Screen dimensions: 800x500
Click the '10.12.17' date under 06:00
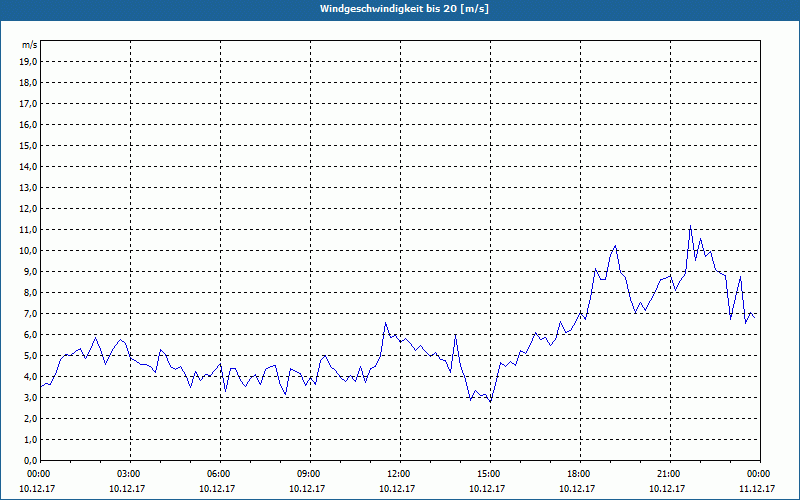[217, 488]
